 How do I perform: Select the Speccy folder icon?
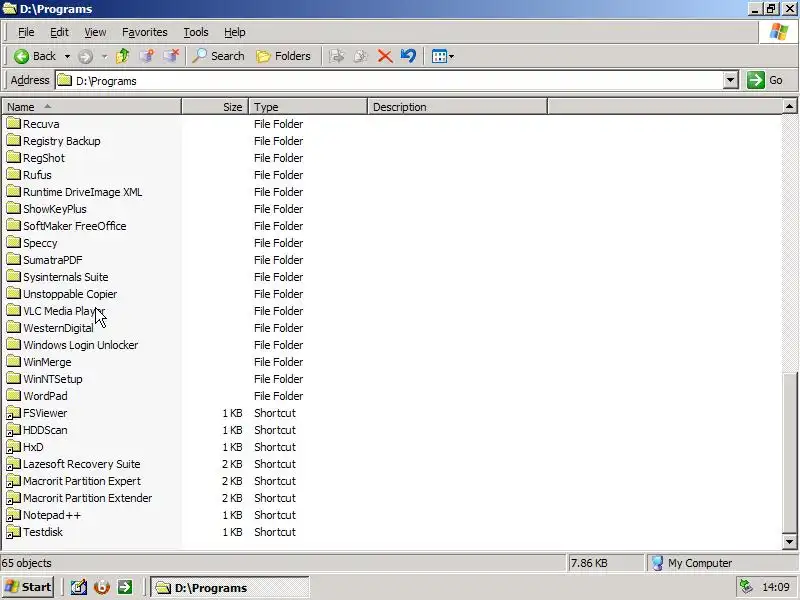(x=14, y=243)
